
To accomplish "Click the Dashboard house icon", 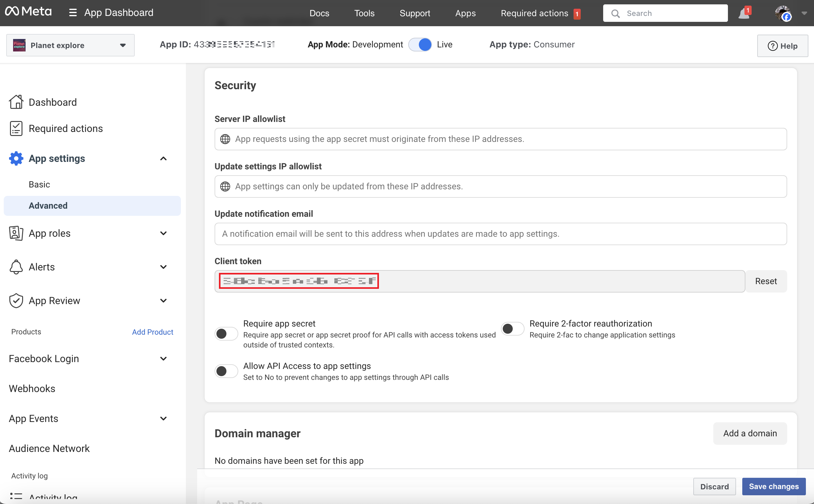I will [16, 102].
